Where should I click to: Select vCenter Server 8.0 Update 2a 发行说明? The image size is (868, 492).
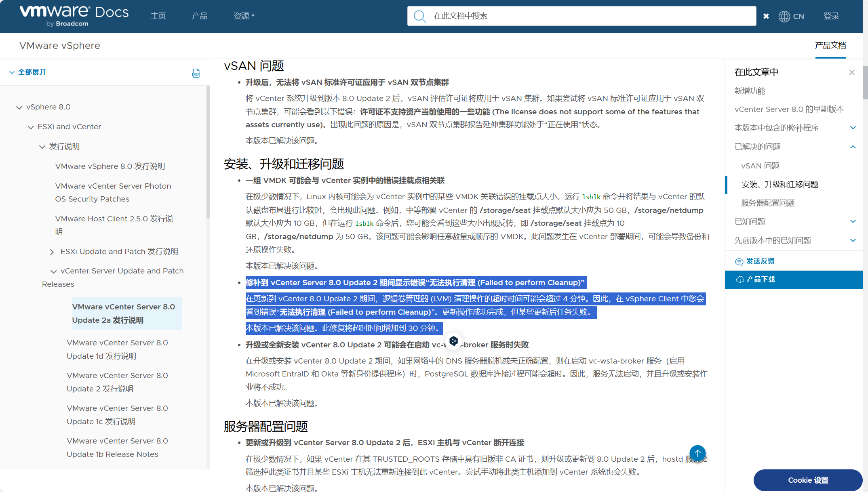127,313
